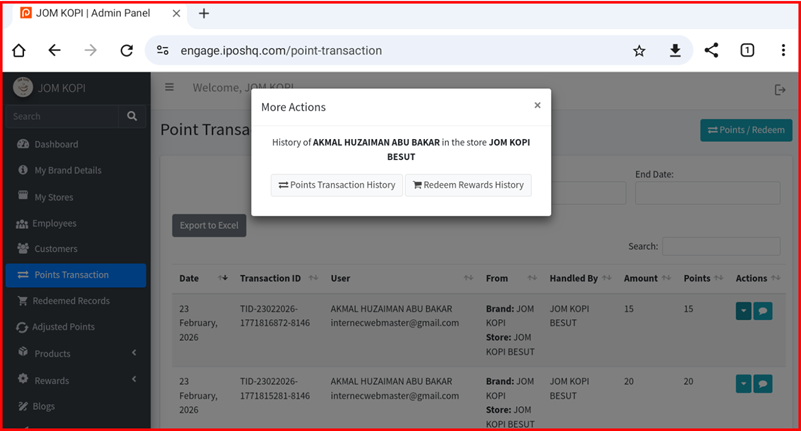Go to Customers in the sidebar
Viewport: 801px width, 431px height.
[56, 248]
